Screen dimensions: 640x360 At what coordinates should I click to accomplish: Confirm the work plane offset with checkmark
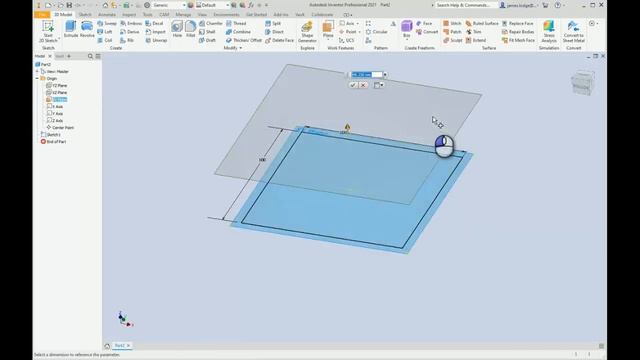pos(353,85)
